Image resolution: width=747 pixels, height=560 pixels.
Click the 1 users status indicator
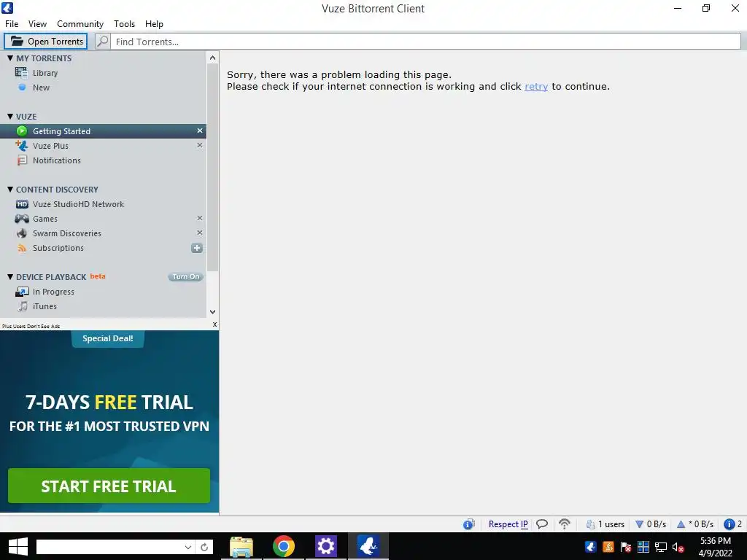click(605, 524)
